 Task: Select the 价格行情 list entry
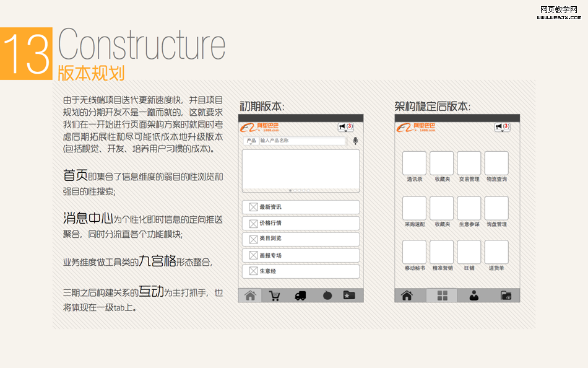click(300, 223)
